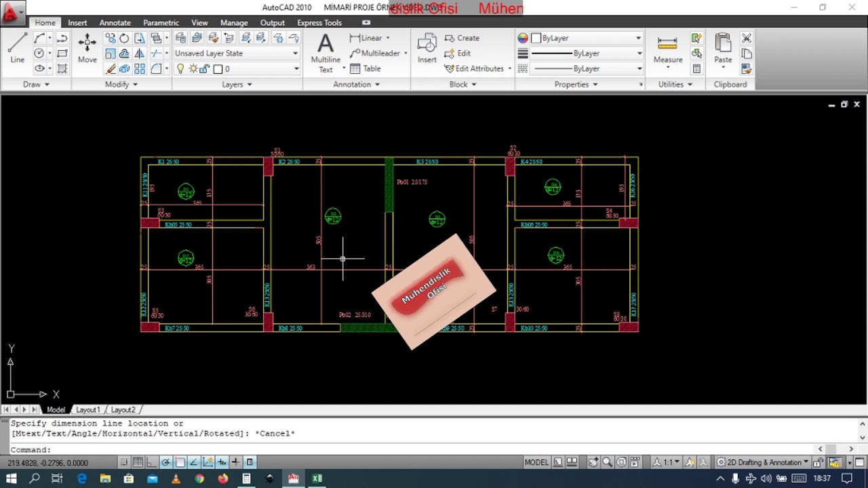Click the Multiline Text tool
The width and height of the screenshot is (868, 488).
click(325, 53)
